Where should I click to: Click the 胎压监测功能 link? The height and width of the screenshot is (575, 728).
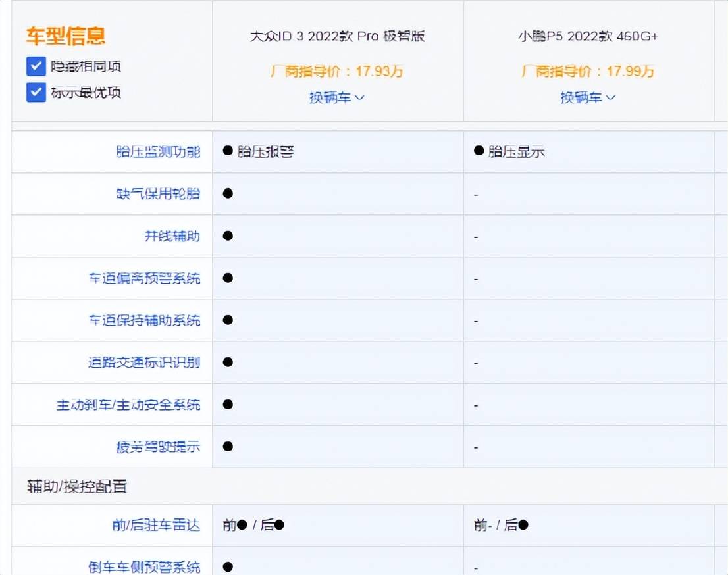click(x=158, y=152)
